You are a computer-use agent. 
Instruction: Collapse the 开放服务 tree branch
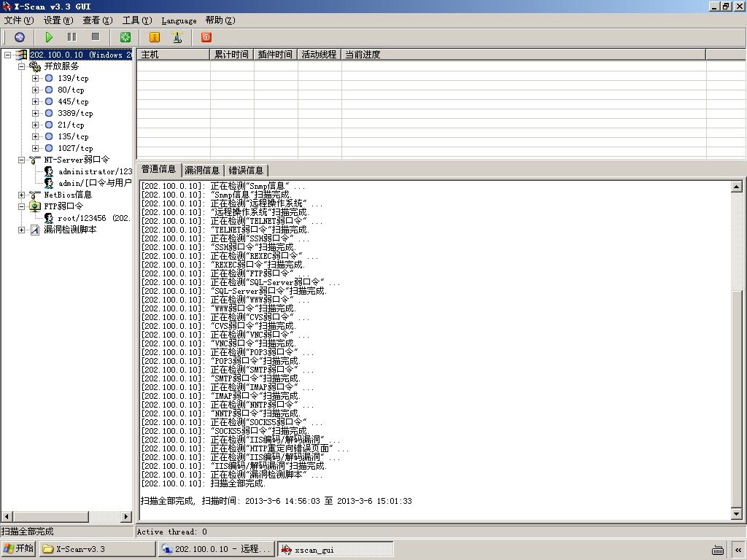coord(21,66)
